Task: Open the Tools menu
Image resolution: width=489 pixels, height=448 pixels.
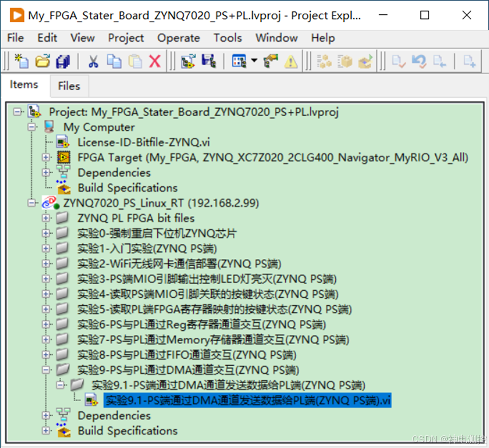Action: tap(228, 38)
